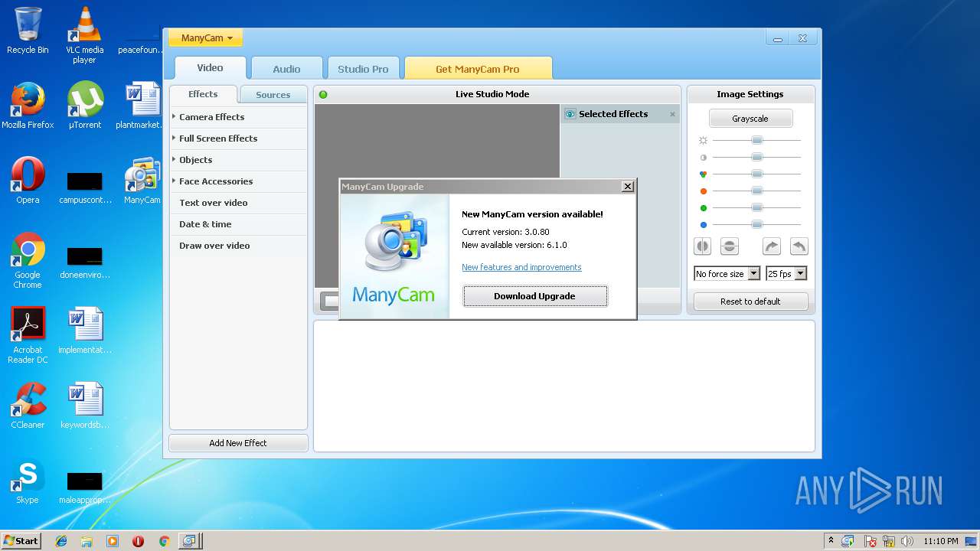Launch Internet Explorer from taskbar
The image size is (980, 551).
click(61, 541)
